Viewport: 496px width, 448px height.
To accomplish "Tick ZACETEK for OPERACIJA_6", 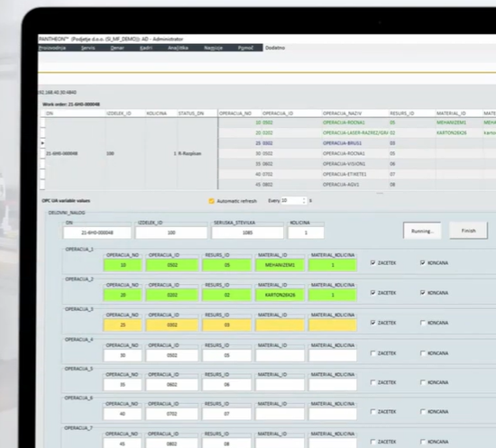I will click(x=373, y=412).
